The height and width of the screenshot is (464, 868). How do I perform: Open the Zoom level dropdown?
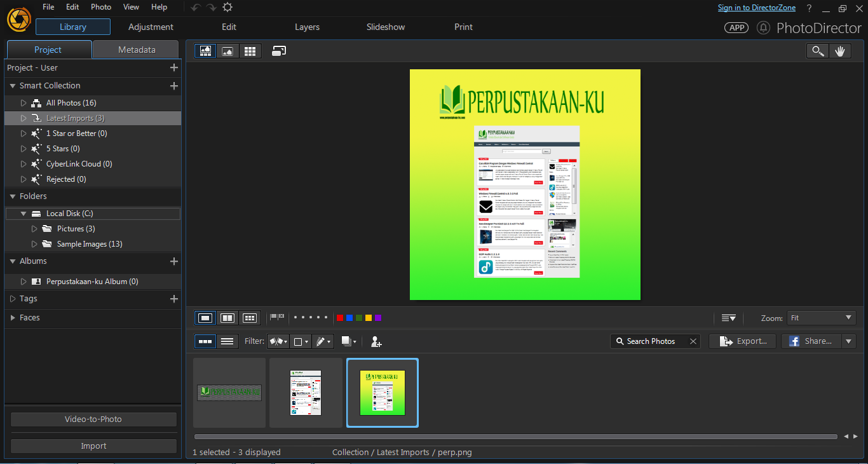pyautogui.click(x=822, y=318)
